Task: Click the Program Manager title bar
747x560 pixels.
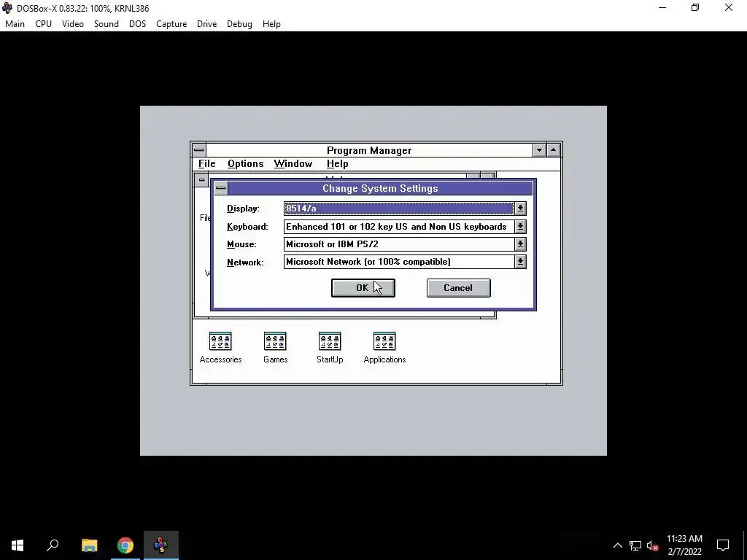Action: [x=369, y=150]
